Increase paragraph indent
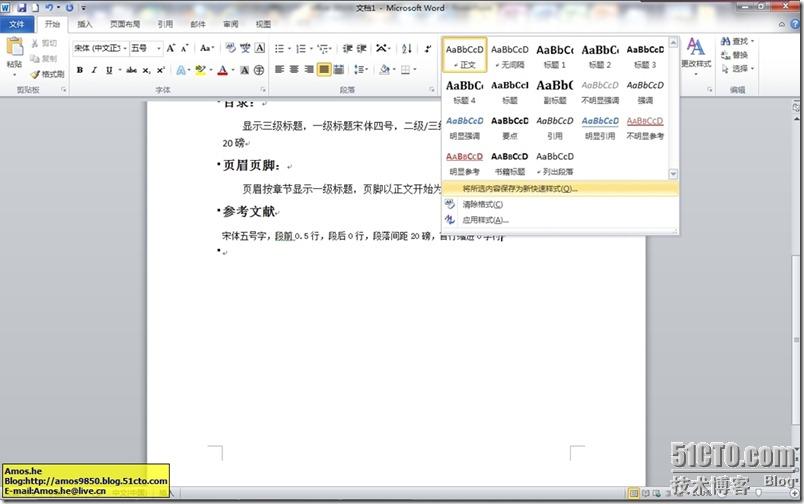 tap(361, 49)
